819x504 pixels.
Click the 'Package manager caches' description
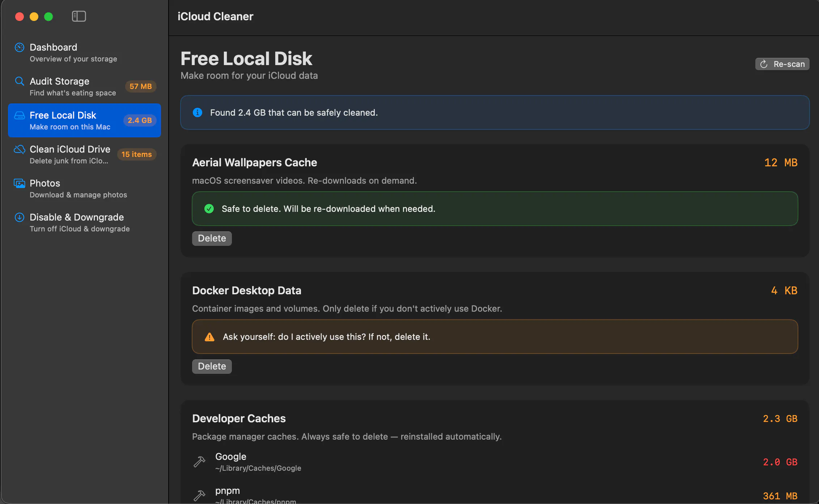coord(347,437)
